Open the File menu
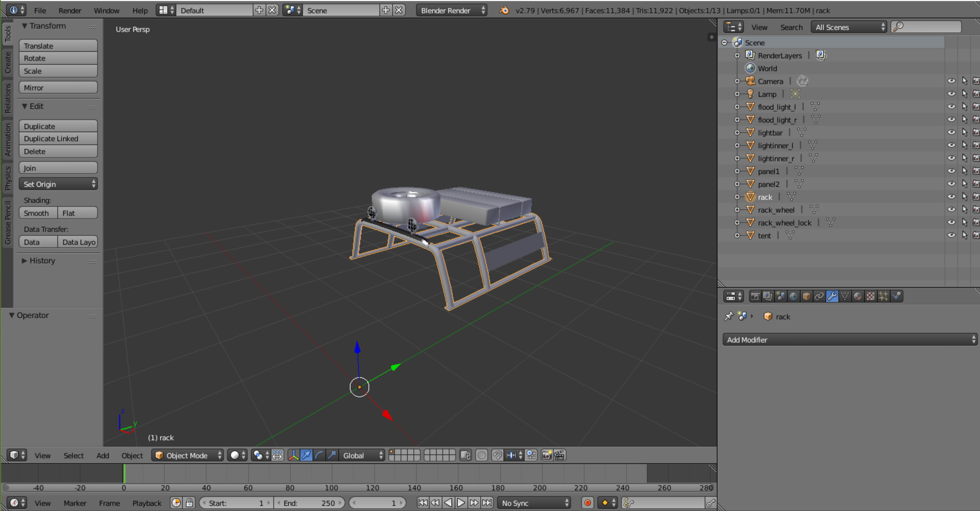Image resolution: width=980 pixels, height=511 pixels. coord(40,10)
